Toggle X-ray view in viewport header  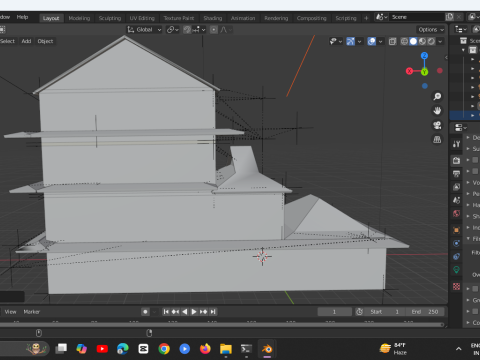pos(393,41)
